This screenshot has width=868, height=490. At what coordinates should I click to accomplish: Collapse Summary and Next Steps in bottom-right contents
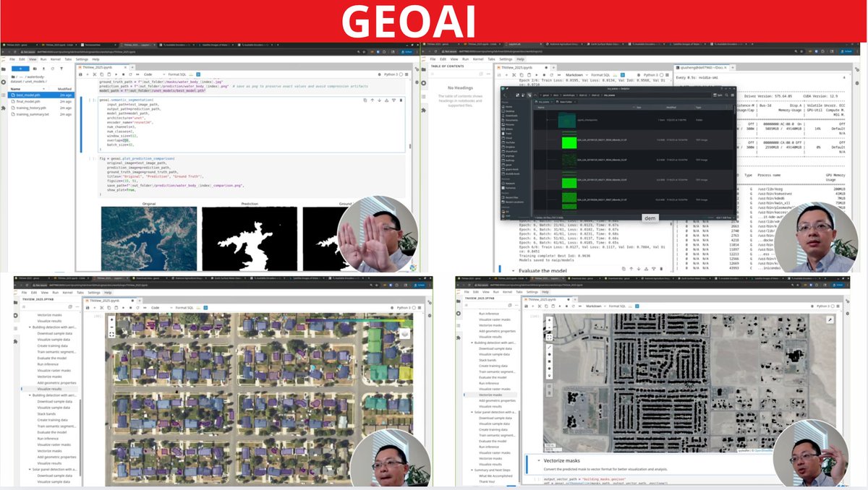coord(472,470)
